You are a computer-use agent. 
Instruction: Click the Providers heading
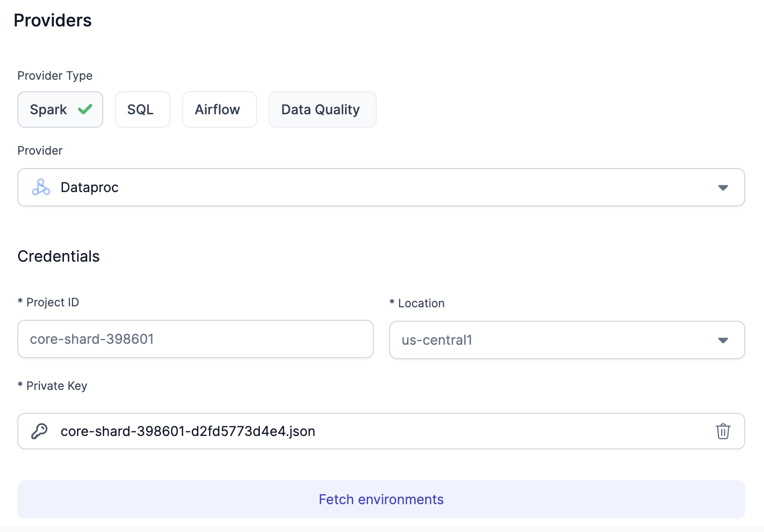tap(53, 21)
